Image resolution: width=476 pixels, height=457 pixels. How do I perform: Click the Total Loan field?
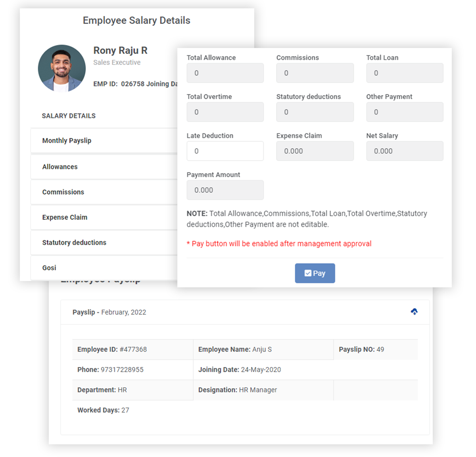405,73
